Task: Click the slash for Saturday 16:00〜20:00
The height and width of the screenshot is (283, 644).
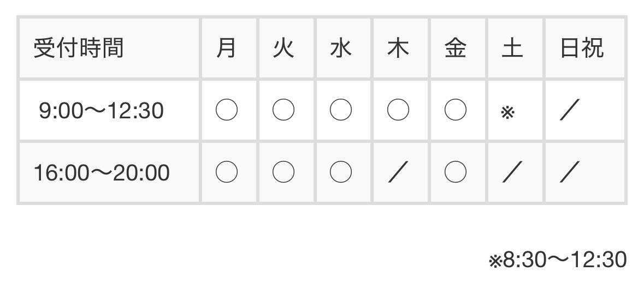Action: click(x=512, y=174)
